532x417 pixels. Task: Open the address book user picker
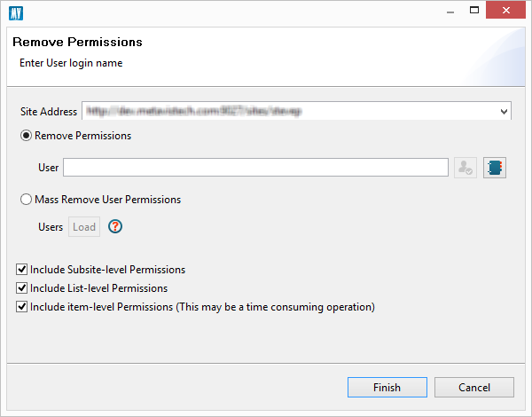[x=494, y=168]
